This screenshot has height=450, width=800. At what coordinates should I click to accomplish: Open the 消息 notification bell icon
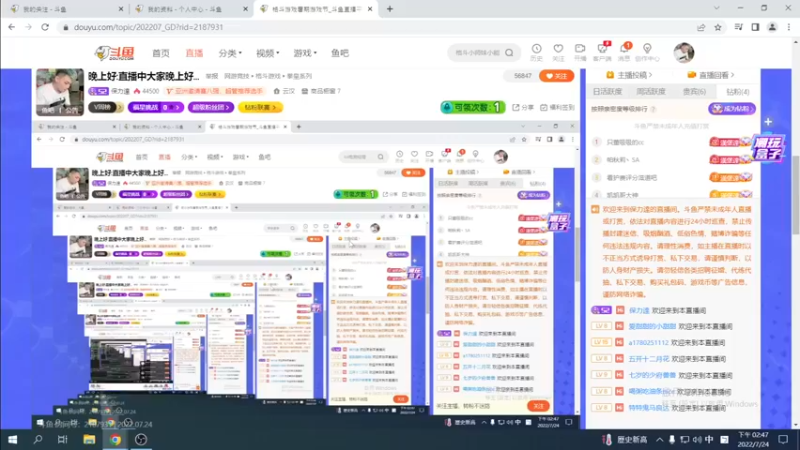624,48
